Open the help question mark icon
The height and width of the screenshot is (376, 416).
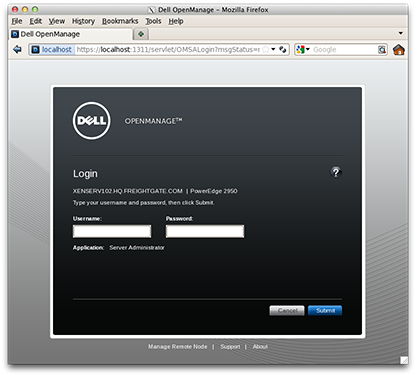click(x=336, y=172)
